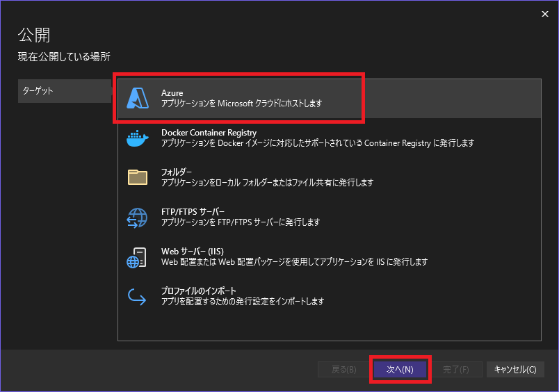
Task: Click the 公開 dialog heading
Action: 34,35
